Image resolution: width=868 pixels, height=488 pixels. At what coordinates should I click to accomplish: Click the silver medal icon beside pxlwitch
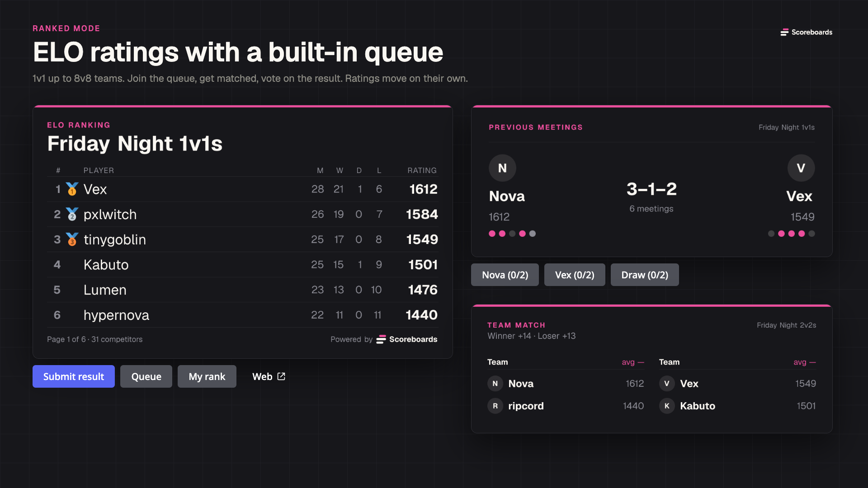(72, 214)
